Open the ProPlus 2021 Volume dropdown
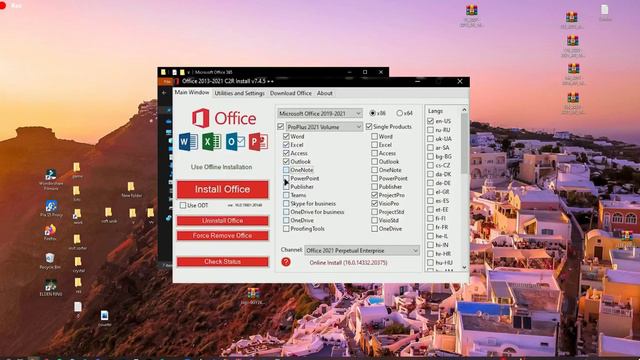The height and width of the screenshot is (360, 640). pos(324,127)
